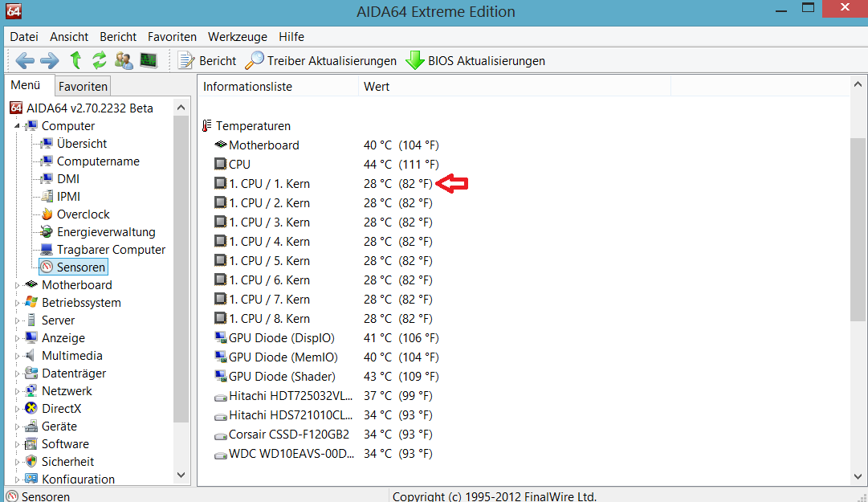Click list panel scrollbar down arrow
Viewport: 868px width, 502px height.
pos(858,476)
